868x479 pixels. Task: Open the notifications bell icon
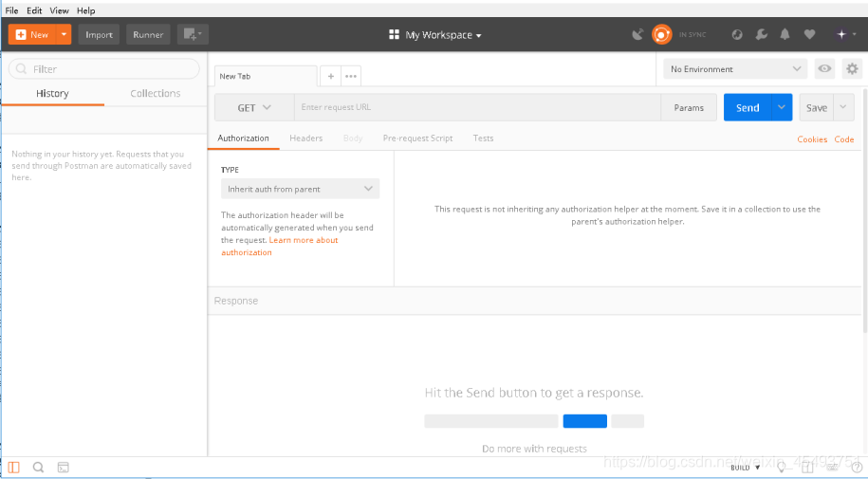click(785, 34)
